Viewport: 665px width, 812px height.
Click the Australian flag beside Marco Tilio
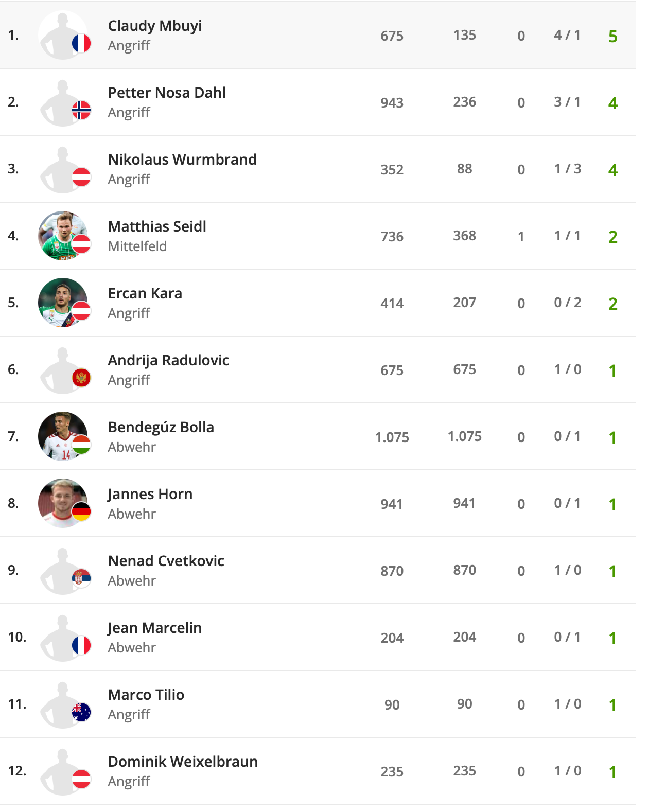coord(81,712)
